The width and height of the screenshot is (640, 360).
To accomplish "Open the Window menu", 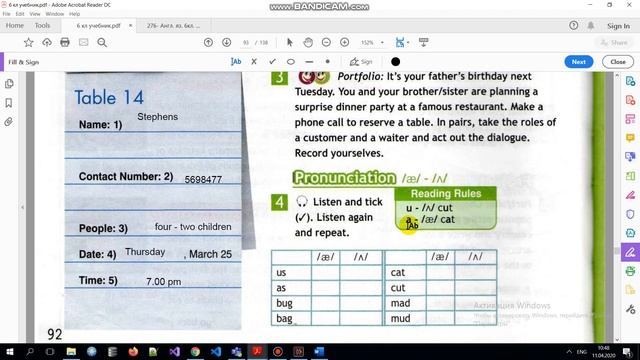I will click(55, 14).
